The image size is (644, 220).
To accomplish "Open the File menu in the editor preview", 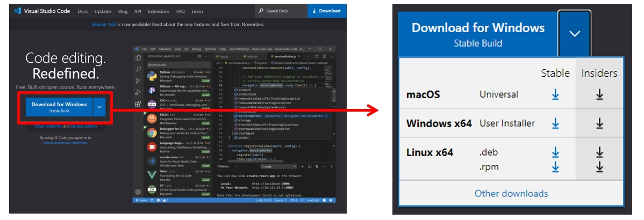I will [x=145, y=49].
